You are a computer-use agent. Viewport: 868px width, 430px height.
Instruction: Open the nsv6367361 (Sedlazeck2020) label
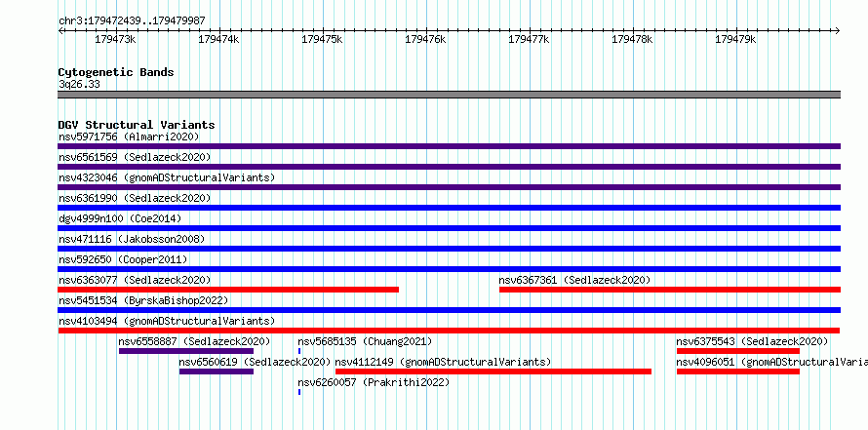point(574,280)
